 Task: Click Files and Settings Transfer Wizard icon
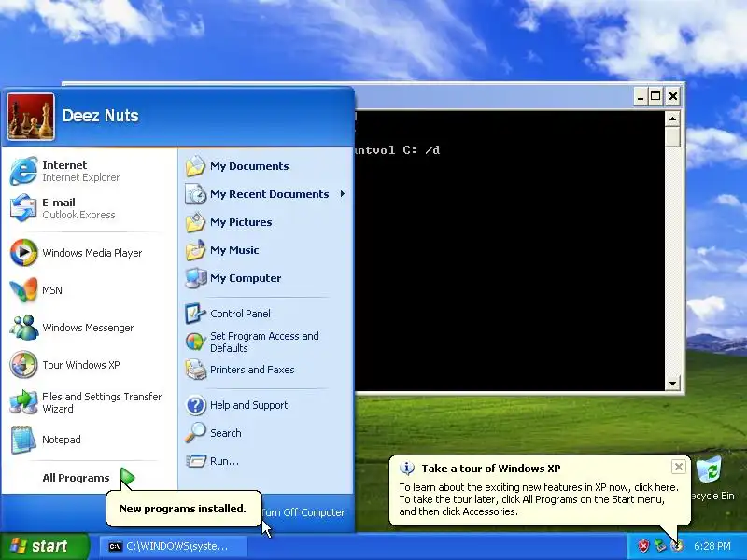coord(23,402)
